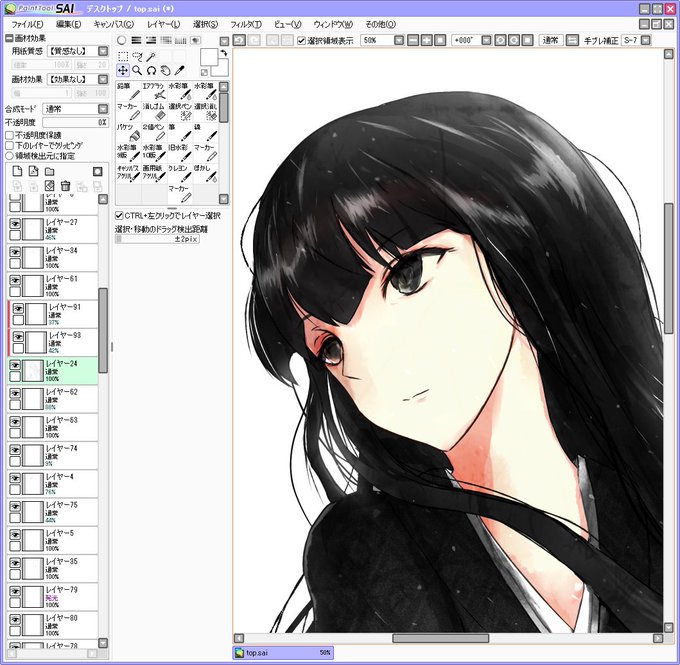The width and height of the screenshot is (680, 665).
Task: Hide layer レイヤー24
Action: (15, 365)
